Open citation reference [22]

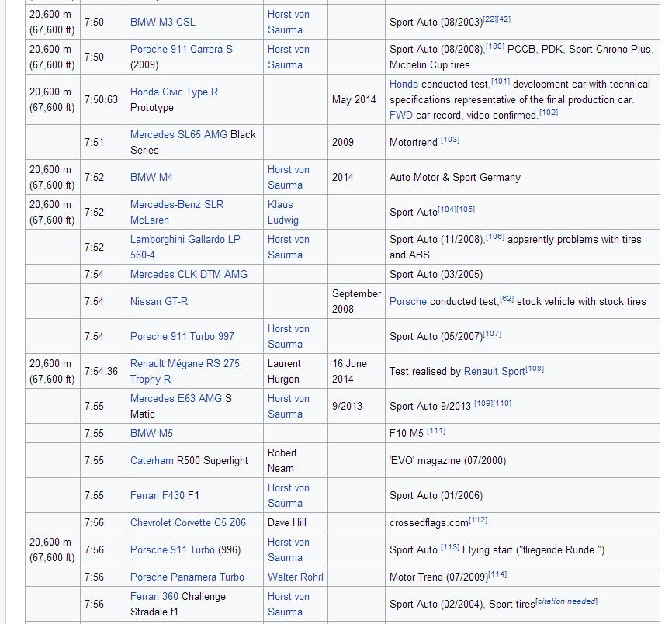(490, 19)
